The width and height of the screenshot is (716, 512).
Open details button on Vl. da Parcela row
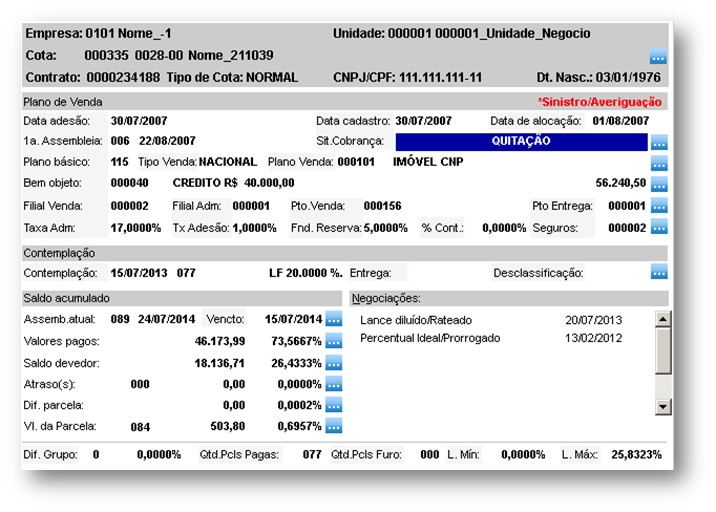tap(334, 426)
